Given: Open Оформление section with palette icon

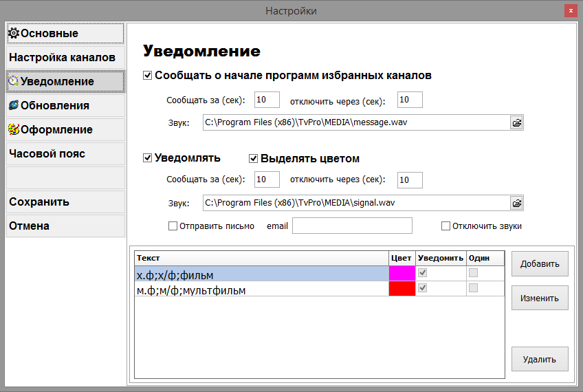Looking at the screenshot, I should pyautogui.click(x=65, y=129).
